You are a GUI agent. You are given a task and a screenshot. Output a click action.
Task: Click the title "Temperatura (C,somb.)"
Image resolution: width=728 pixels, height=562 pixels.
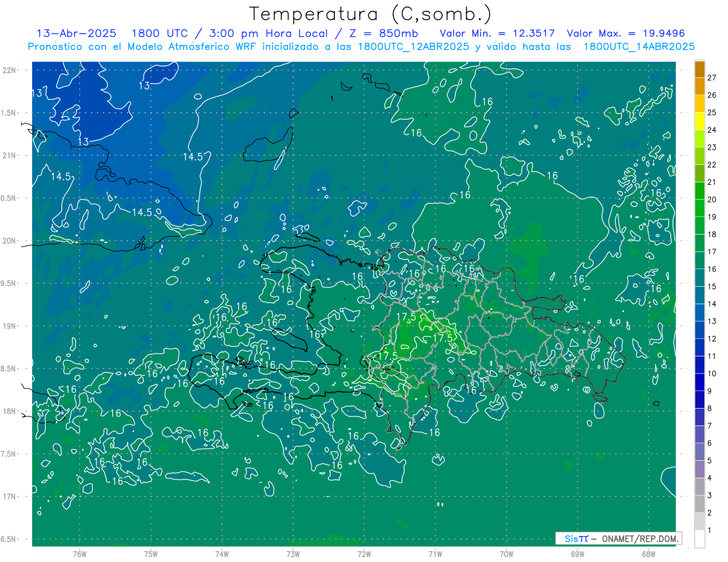370,14
